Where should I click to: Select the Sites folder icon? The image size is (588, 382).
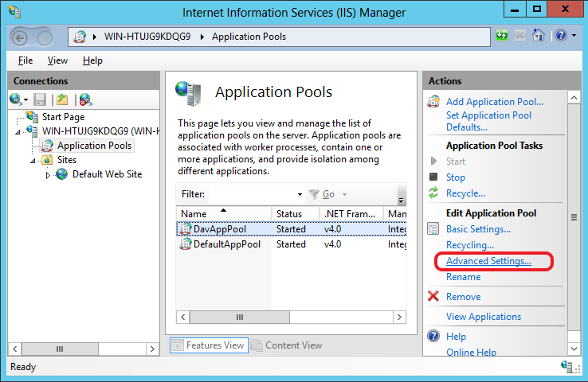47,160
